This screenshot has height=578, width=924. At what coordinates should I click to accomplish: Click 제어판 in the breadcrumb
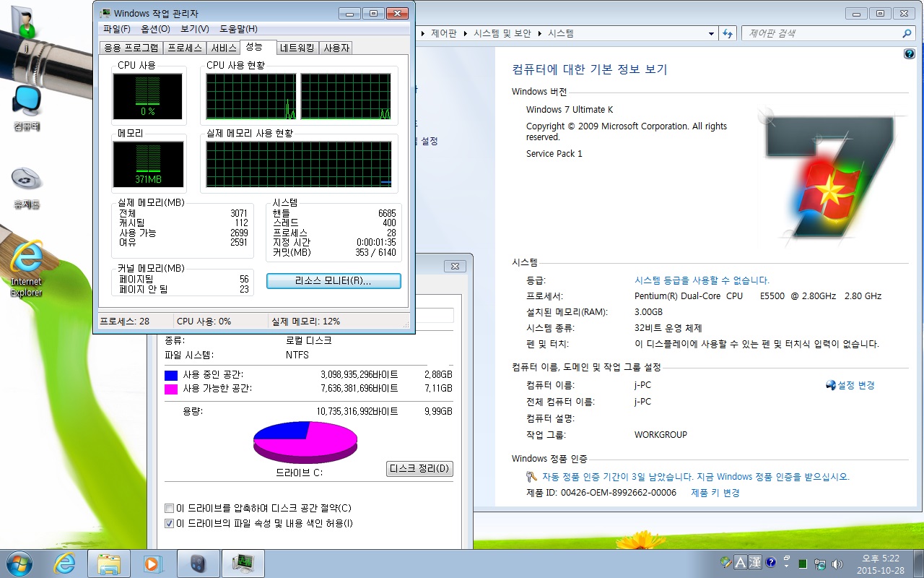443,33
